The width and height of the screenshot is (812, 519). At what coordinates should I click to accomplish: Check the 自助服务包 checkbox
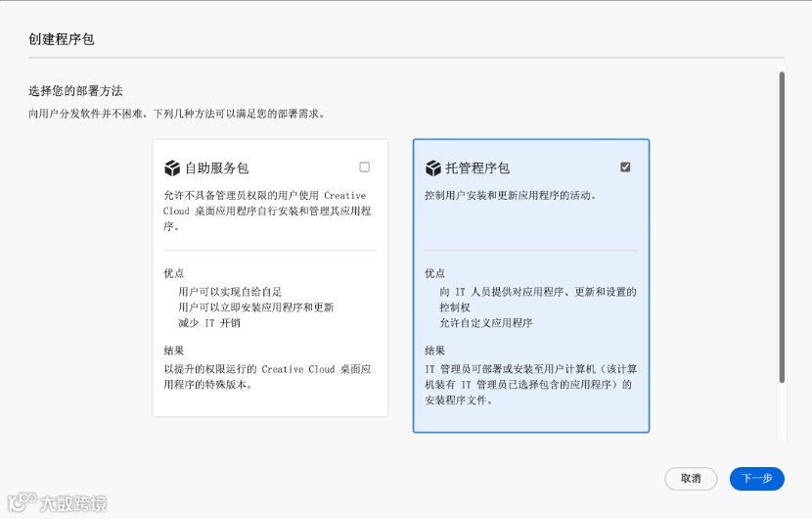(365, 166)
